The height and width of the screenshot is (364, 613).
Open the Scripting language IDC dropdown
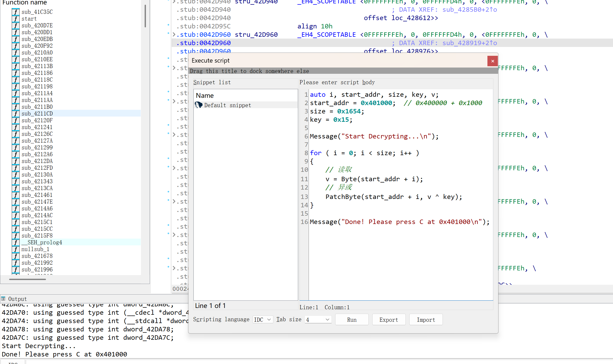point(263,320)
